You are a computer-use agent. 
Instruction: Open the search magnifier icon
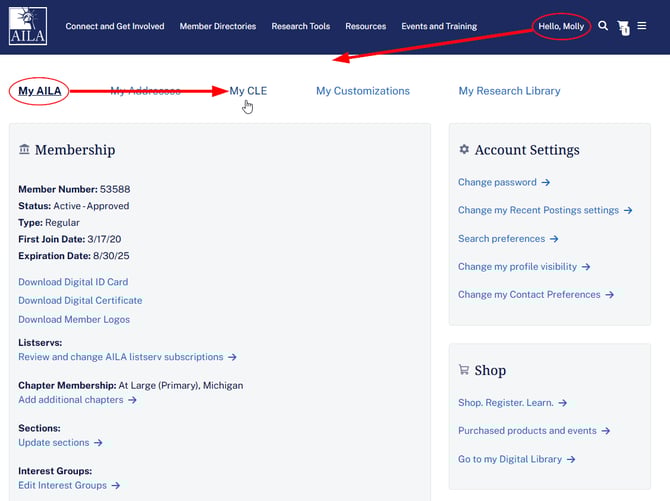pos(603,26)
